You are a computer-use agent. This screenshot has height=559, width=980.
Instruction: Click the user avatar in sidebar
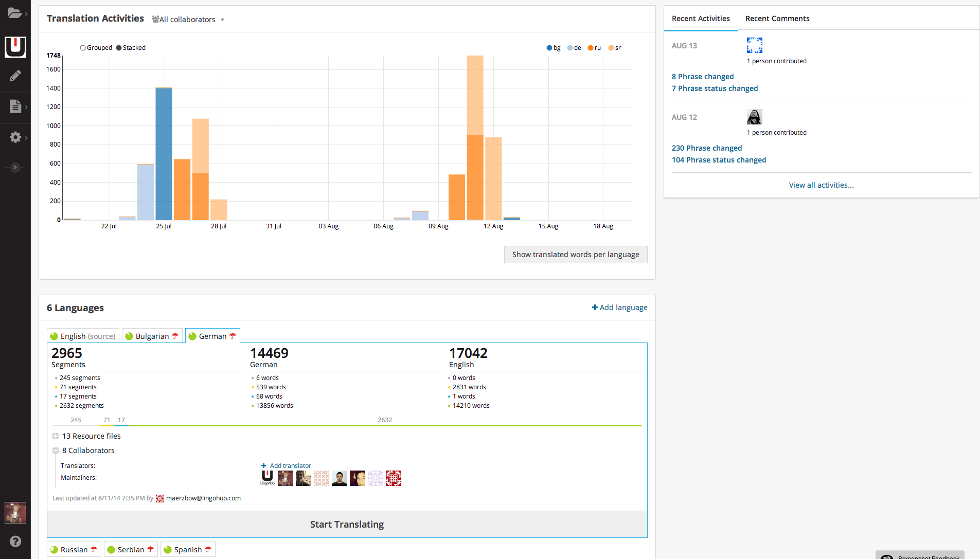pos(15,513)
